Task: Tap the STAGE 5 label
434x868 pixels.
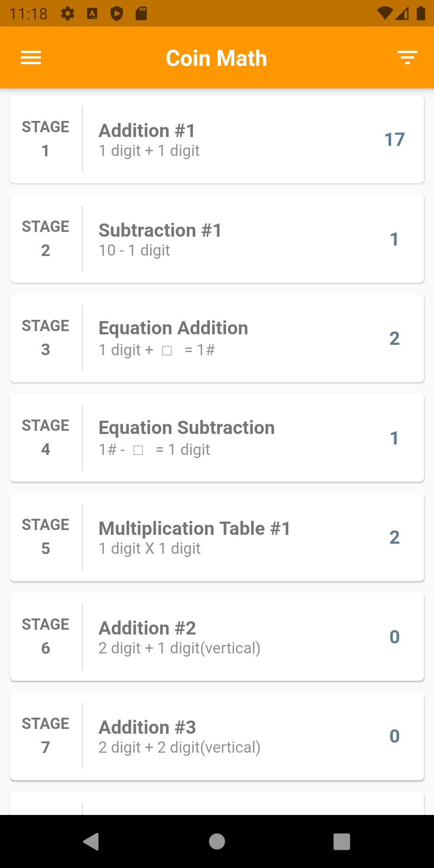Action: pyautogui.click(x=45, y=536)
